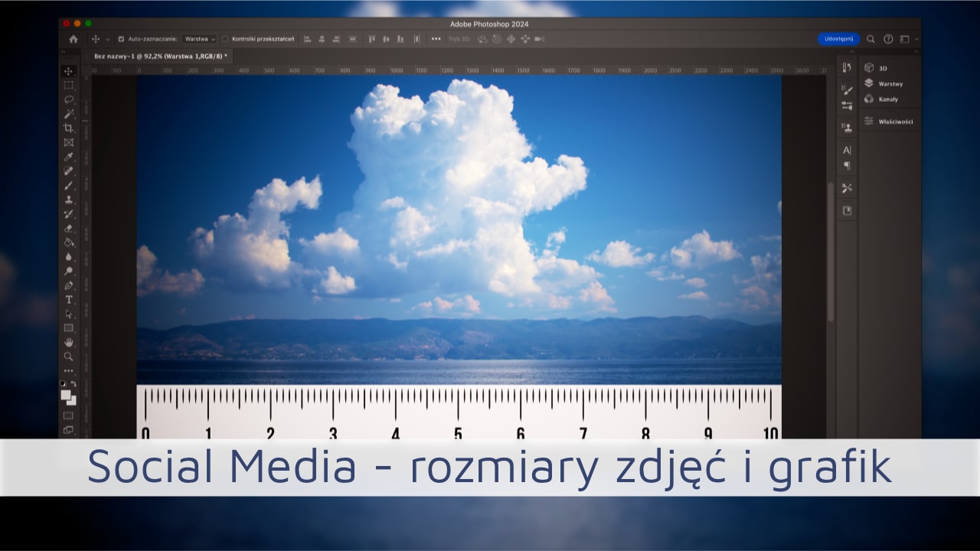Viewport: 980px width, 551px height.
Task: Disable the Auto-zaznaczanie checkbox
Action: (121, 39)
